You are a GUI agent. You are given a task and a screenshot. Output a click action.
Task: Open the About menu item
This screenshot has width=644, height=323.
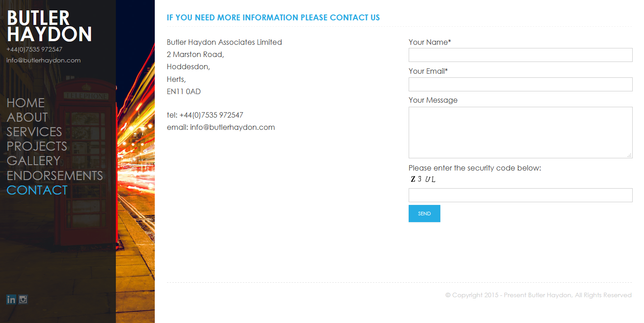[x=27, y=117]
